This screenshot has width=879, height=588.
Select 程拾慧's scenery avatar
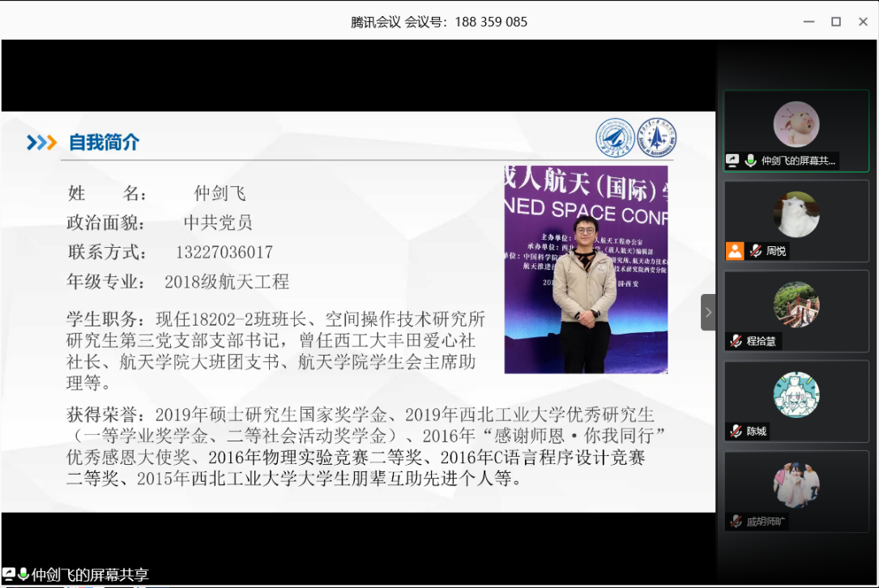[796, 305]
